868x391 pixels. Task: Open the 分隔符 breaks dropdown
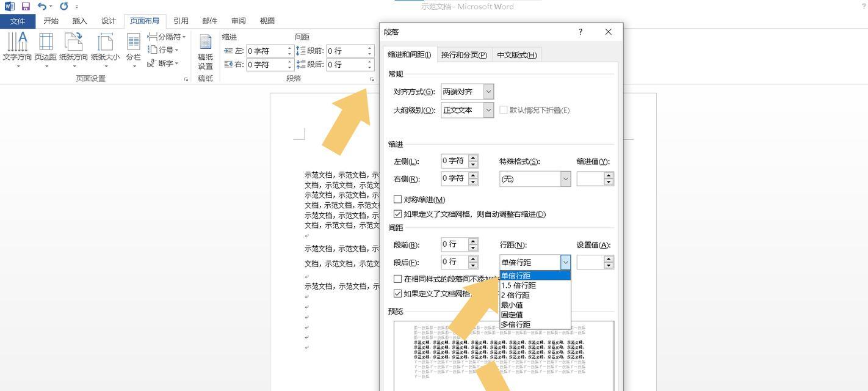pos(167,37)
